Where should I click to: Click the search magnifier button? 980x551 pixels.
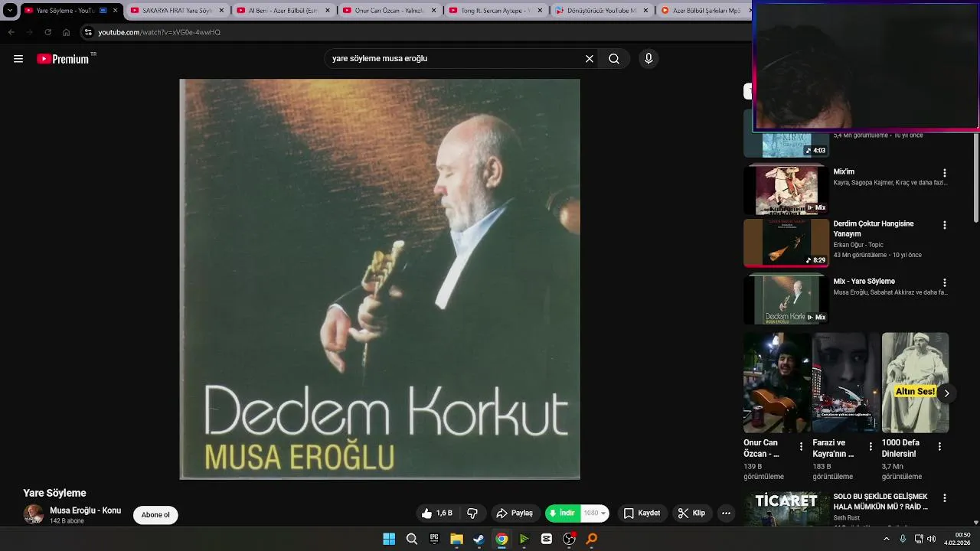point(614,59)
